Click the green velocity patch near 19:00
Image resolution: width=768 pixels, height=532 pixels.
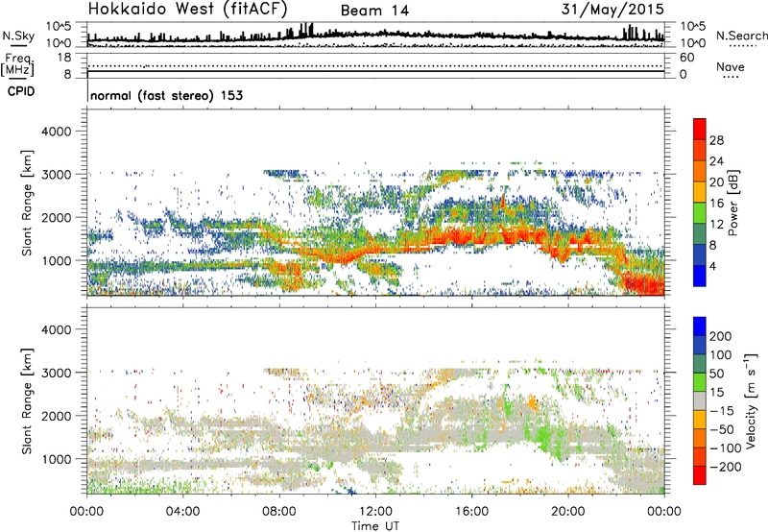click(542, 436)
